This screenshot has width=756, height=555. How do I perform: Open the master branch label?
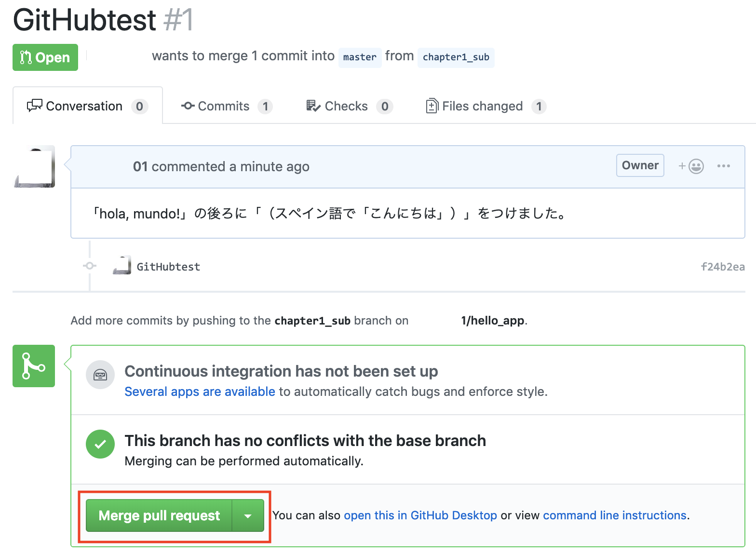pyautogui.click(x=360, y=57)
